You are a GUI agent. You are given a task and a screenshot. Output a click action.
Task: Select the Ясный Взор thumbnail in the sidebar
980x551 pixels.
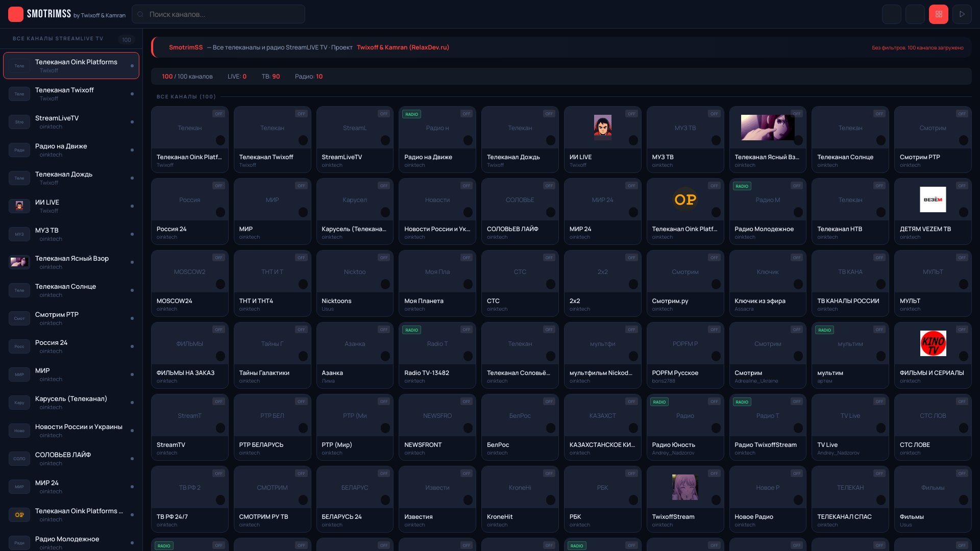[x=19, y=262]
